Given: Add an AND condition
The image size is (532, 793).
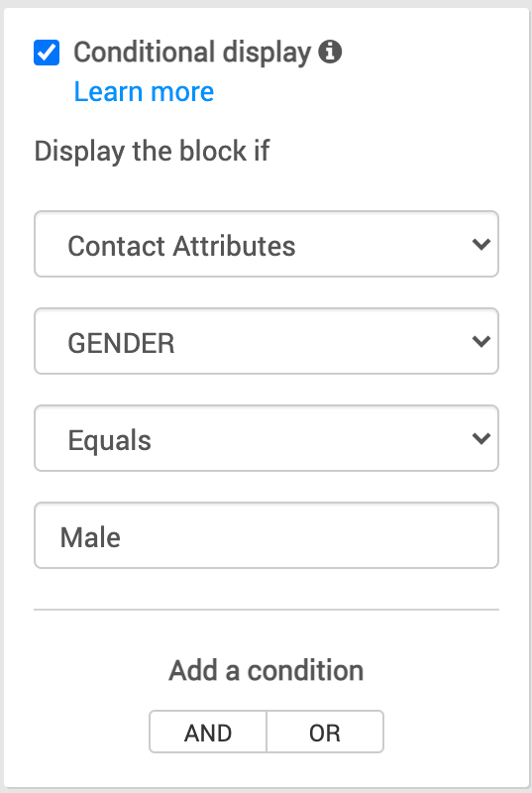Looking at the screenshot, I should pyautogui.click(x=208, y=732).
